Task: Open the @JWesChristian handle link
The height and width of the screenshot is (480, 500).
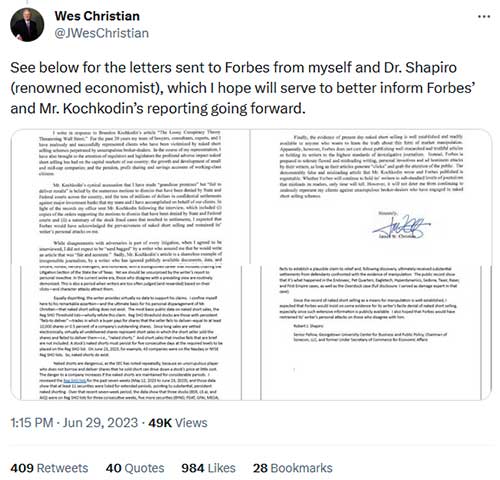Action: 101,33
